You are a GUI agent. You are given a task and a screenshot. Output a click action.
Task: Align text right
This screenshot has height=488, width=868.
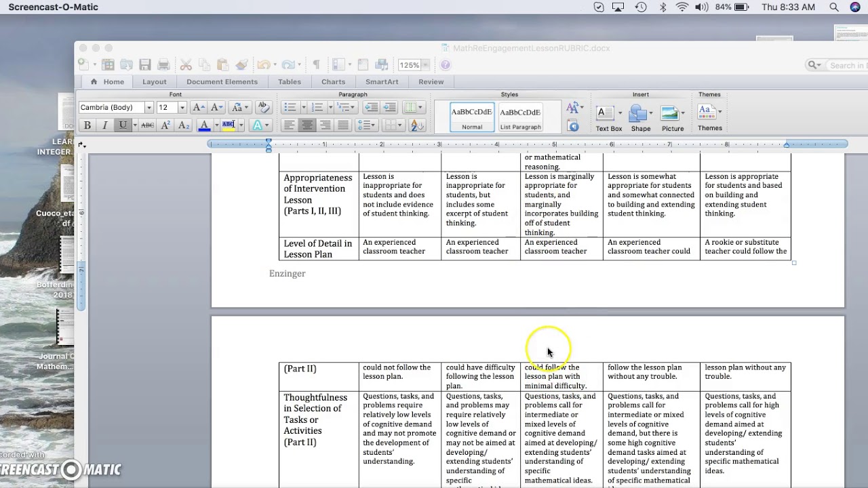pos(325,125)
